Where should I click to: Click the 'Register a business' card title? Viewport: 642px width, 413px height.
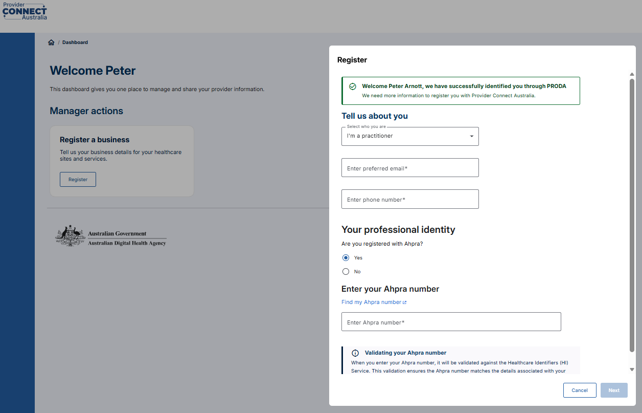tap(95, 140)
